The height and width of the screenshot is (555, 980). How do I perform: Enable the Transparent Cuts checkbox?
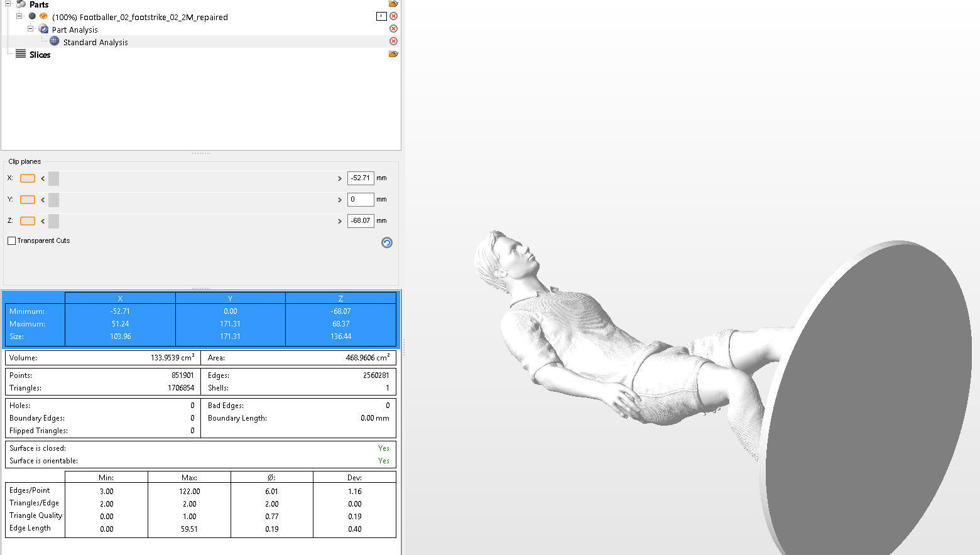11,241
